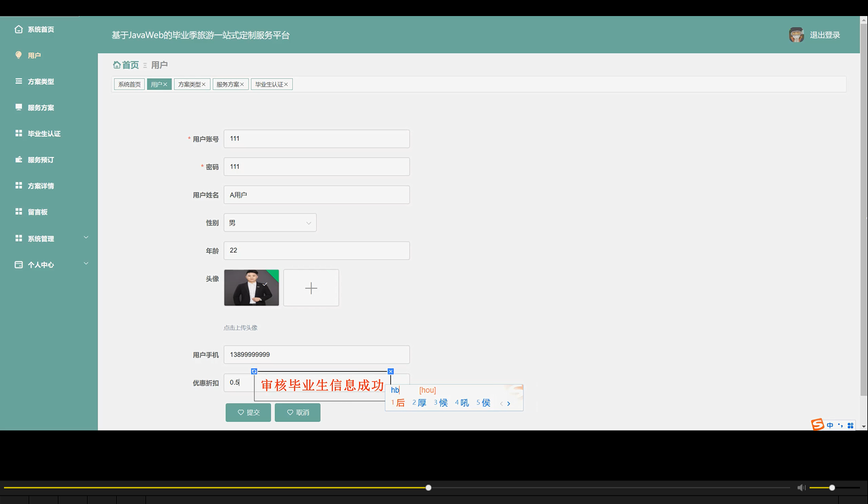
Task: Click the 用户姓名 input field
Action: pos(317,195)
